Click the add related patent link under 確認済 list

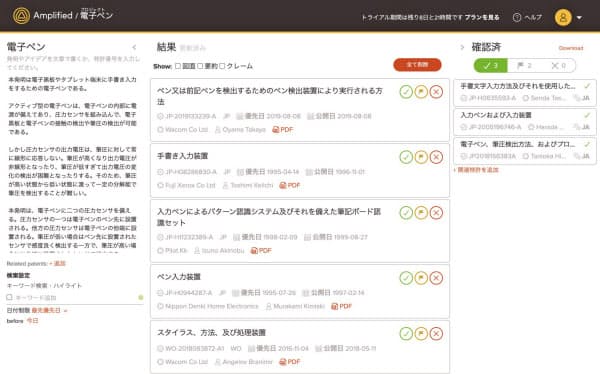pyautogui.click(x=476, y=170)
